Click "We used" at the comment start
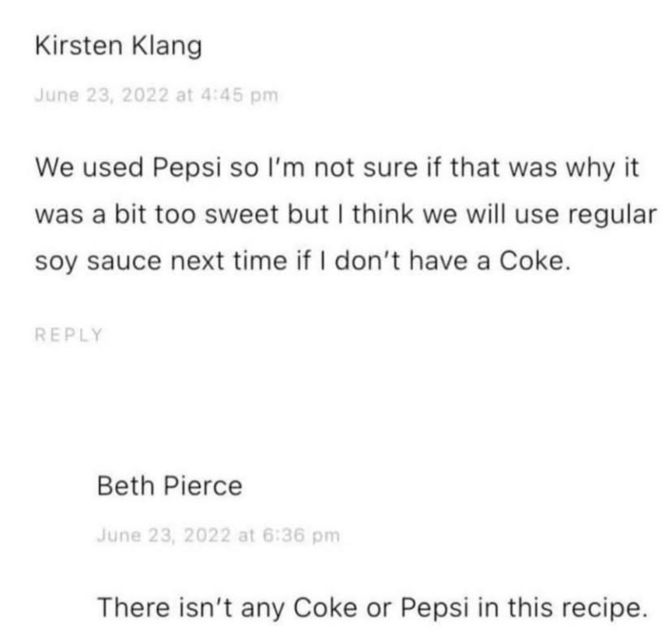This screenshot has height=641, width=672. (x=89, y=167)
